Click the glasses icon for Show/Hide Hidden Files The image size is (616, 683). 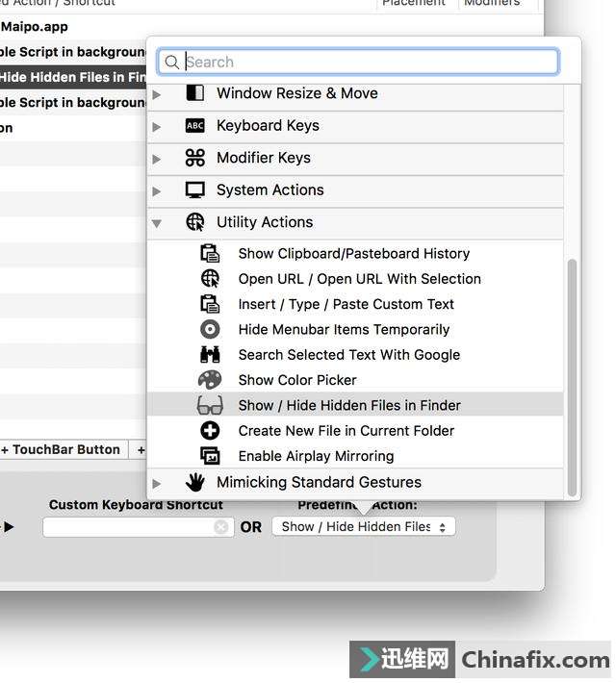click(210, 405)
